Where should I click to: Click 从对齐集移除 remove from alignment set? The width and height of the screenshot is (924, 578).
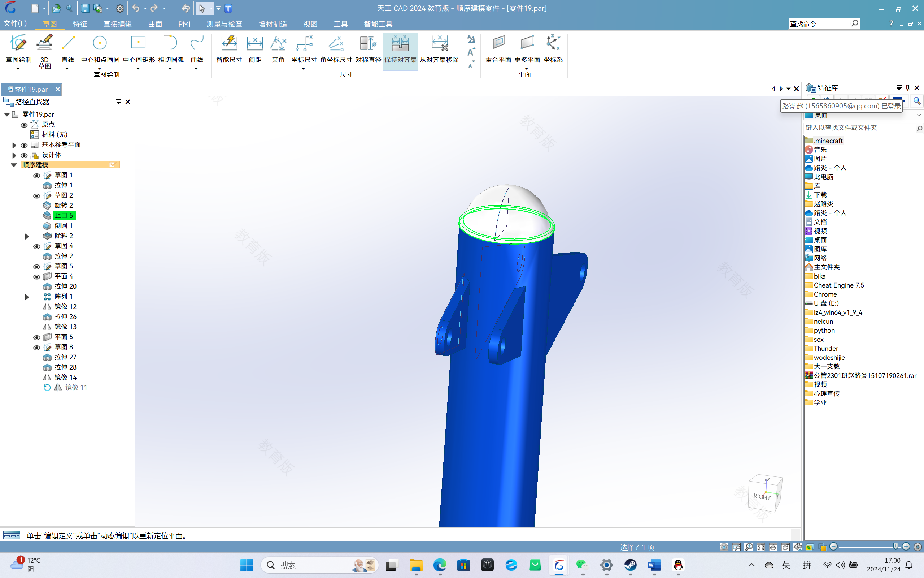tap(439, 49)
